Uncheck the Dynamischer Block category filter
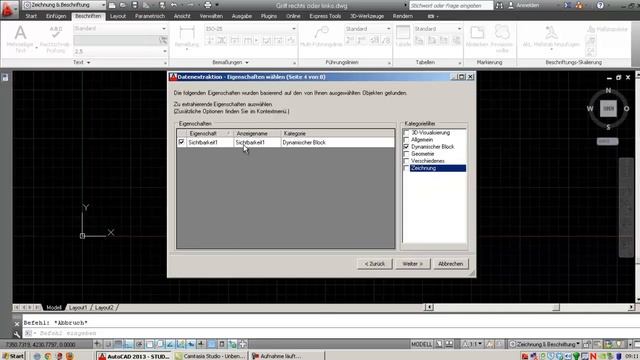Screen dimensions: 640x360 click(x=406, y=147)
